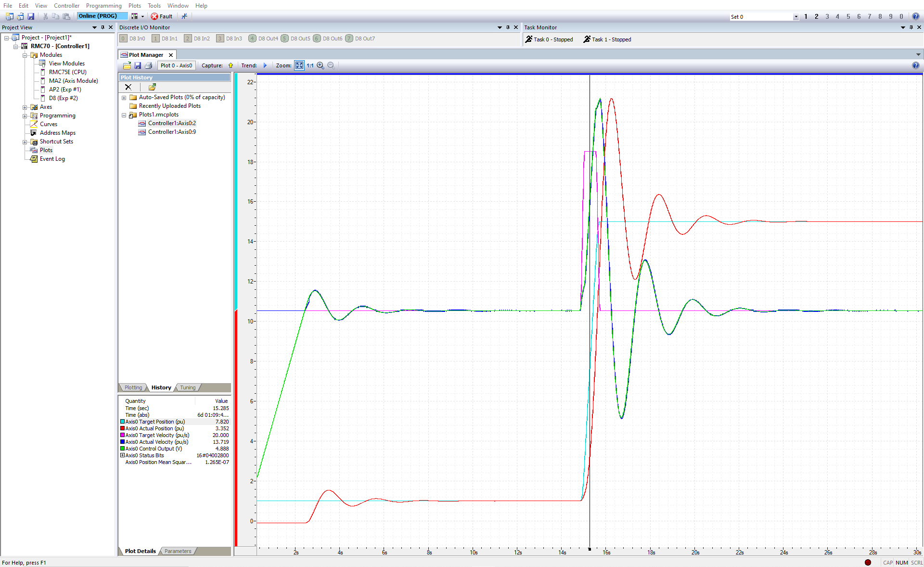
Task: Print the current plot
Action: (x=148, y=65)
